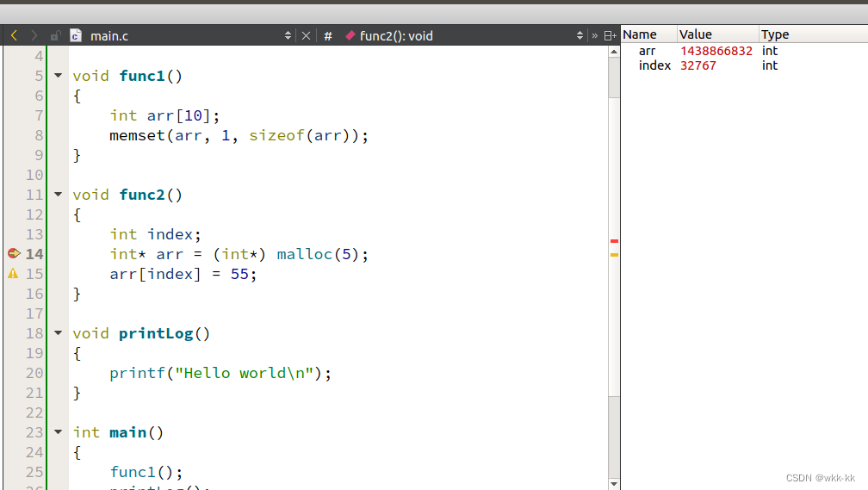Click the malloc call on line 14

tap(305, 254)
